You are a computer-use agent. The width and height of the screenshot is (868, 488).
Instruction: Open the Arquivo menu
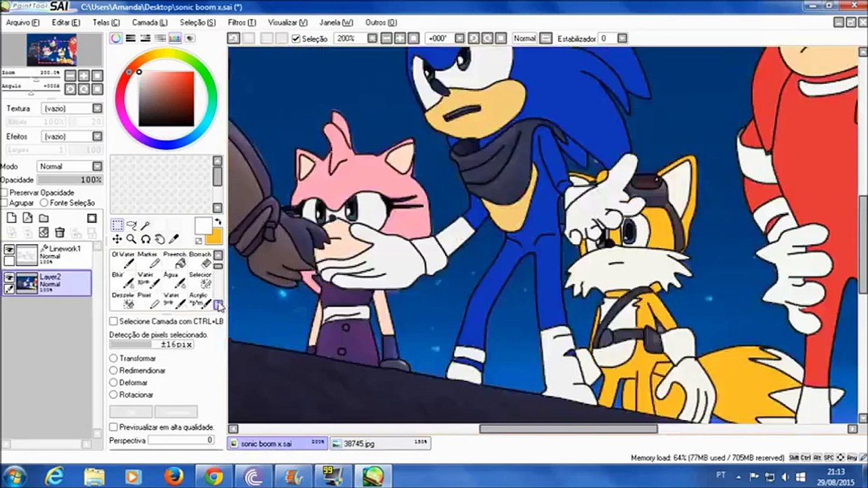point(22,22)
